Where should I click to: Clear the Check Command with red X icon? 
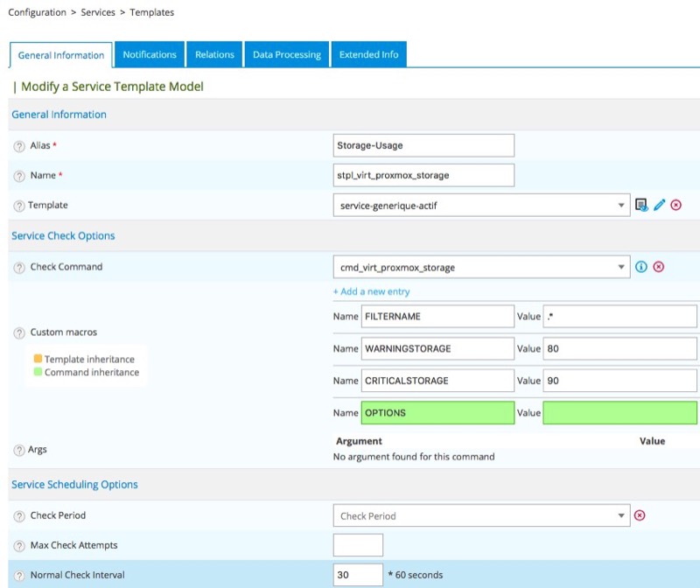(659, 267)
